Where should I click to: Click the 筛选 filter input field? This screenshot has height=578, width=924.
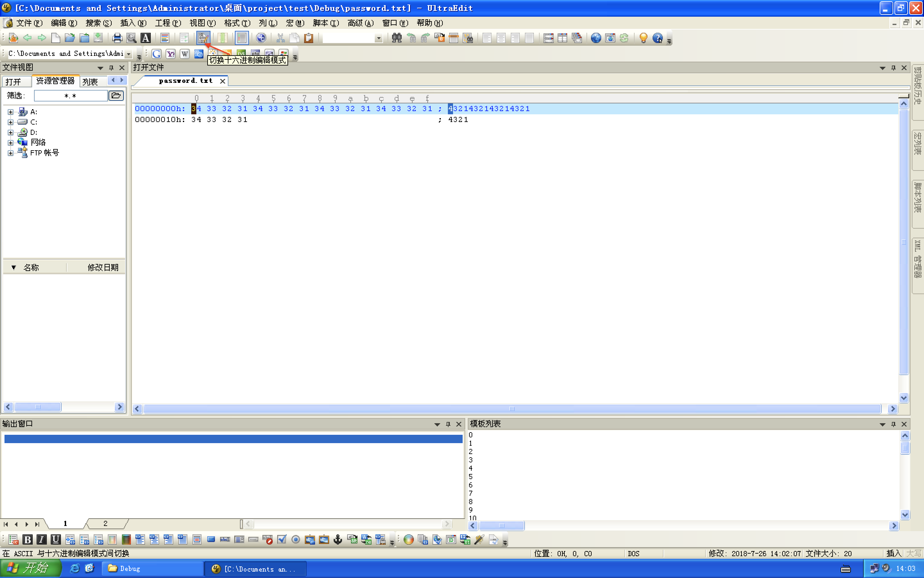click(71, 96)
